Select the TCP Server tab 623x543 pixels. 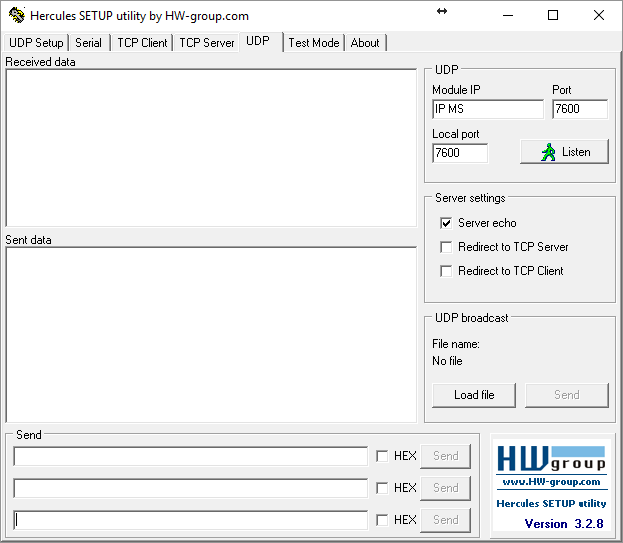(x=207, y=43)
